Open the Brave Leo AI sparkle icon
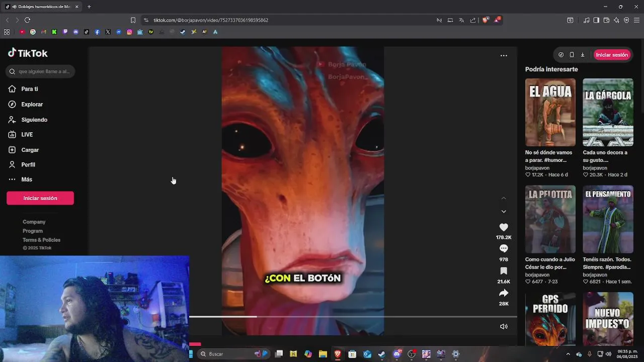 [616, 20]
